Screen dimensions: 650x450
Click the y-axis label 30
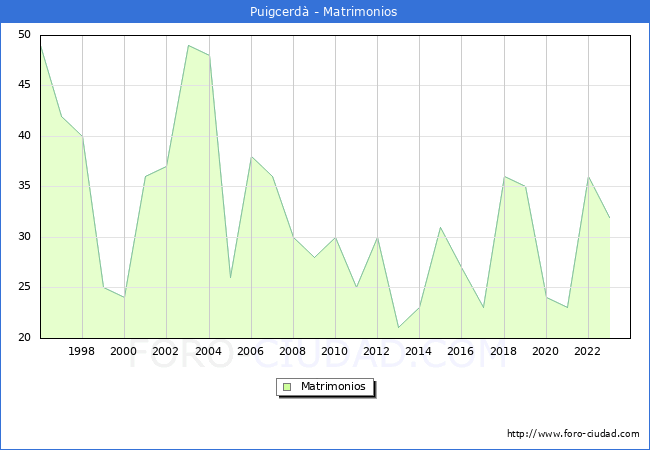point(24,237)
